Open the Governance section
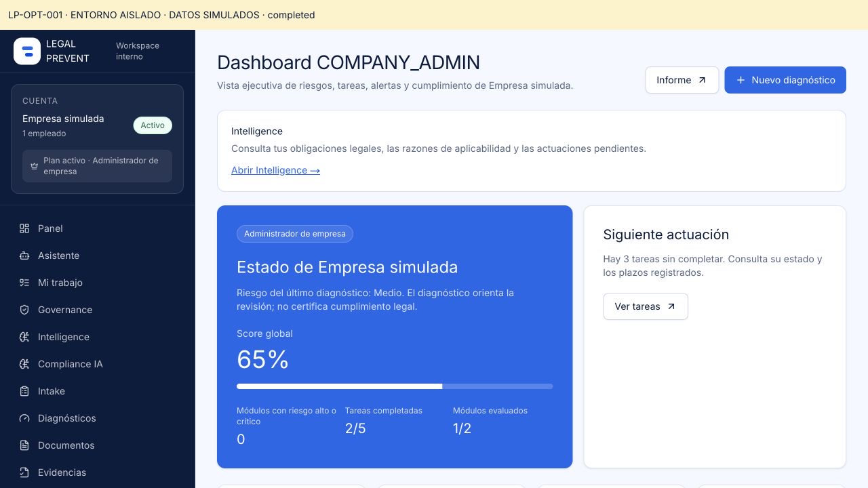The width and height of the screenshot is (868, 488). 98,310
